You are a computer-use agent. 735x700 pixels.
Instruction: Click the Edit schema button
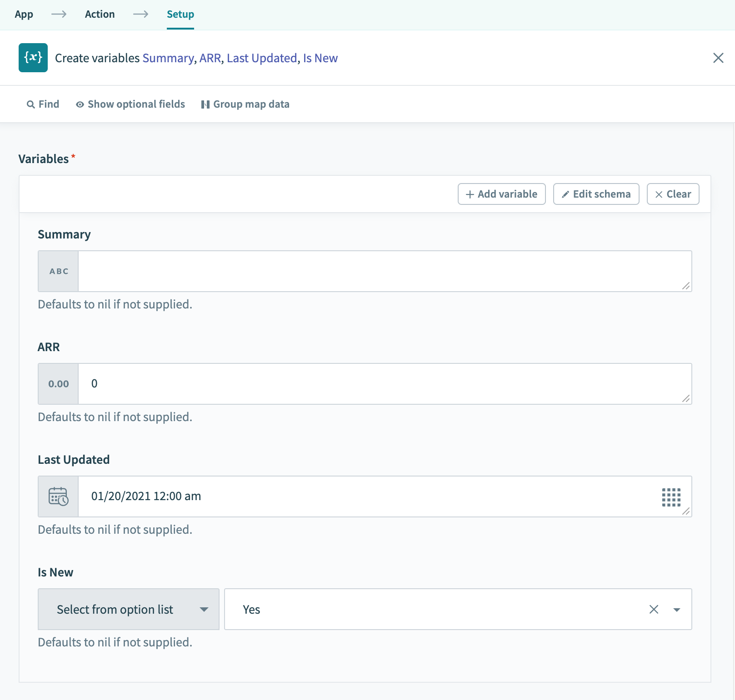tap(596, 194)
